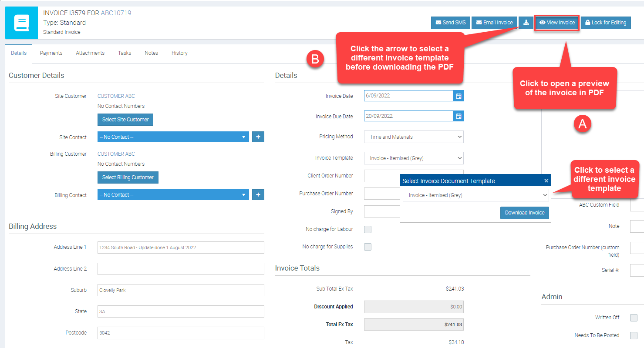
Task: Open Pricing Method dropdown
Action: [x=414, y=137]
